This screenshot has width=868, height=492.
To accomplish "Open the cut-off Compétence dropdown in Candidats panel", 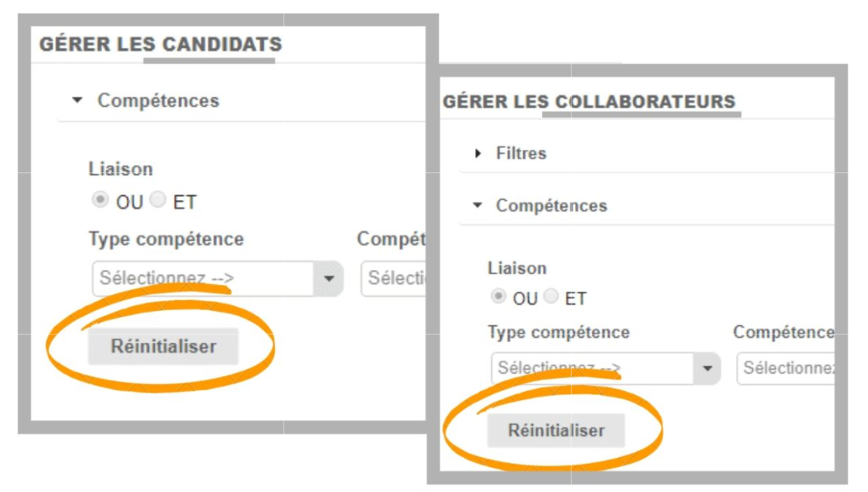I will pyautogui.click(x=392, y=278).
